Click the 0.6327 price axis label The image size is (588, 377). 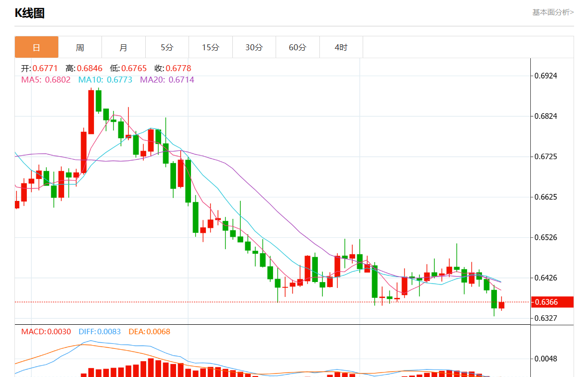click(x=546, y=318)
